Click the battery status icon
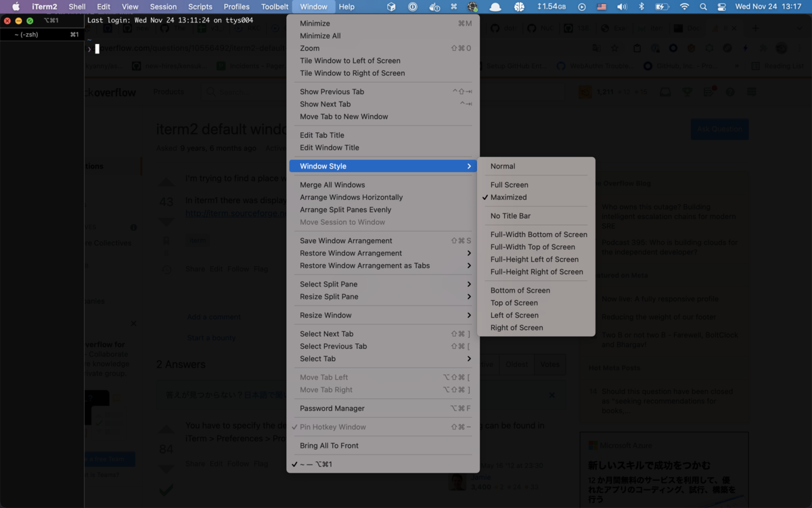Viewport: 812px width, 508px height. tap(662, 7)
